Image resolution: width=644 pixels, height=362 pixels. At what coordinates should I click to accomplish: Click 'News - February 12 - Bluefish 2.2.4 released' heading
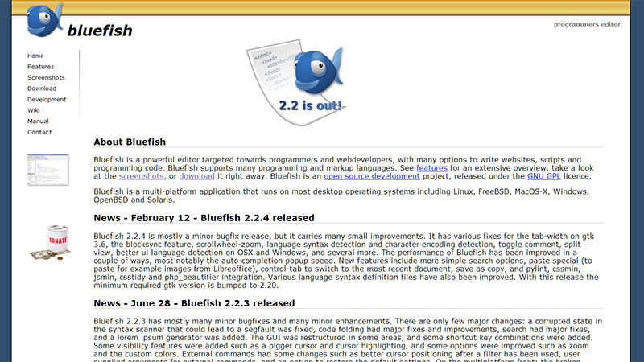coord(204,218)
